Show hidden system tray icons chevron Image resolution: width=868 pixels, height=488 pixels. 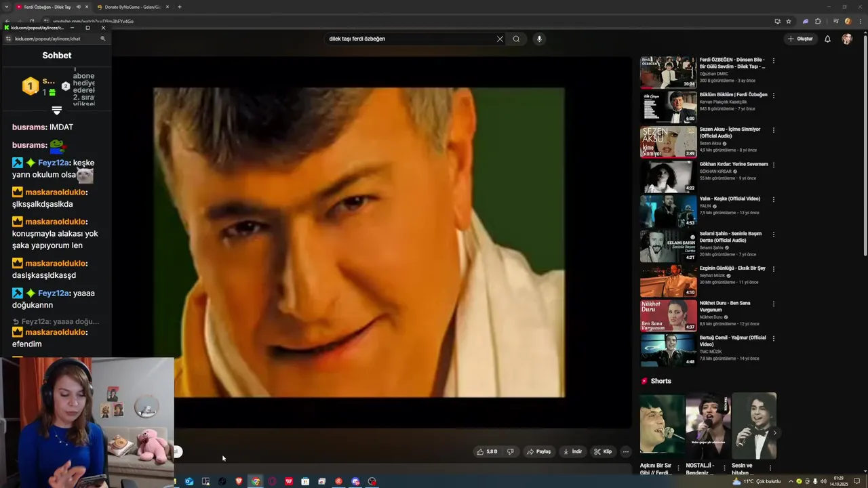click(791, 481)
